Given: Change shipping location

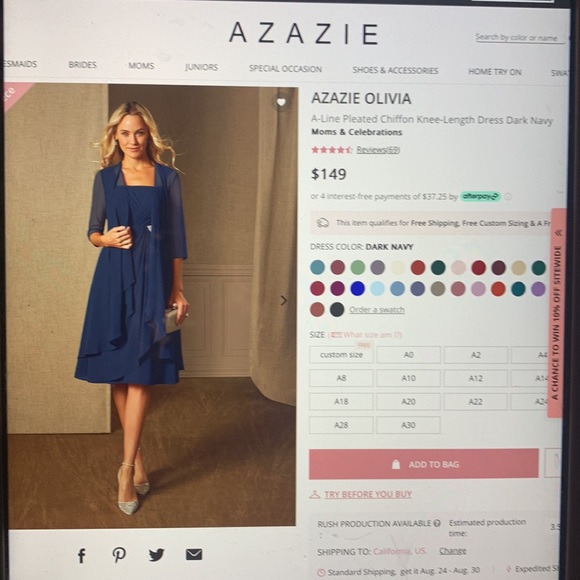Looking at the screenshot, I should point(452,551).
